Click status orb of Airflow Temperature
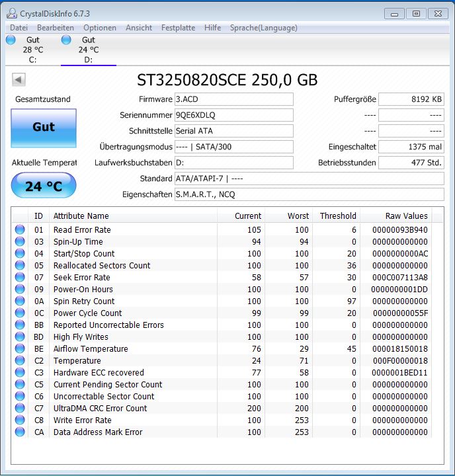Image resolution: width=455 pixels, height=476 pixels. [x=20, y=348]
